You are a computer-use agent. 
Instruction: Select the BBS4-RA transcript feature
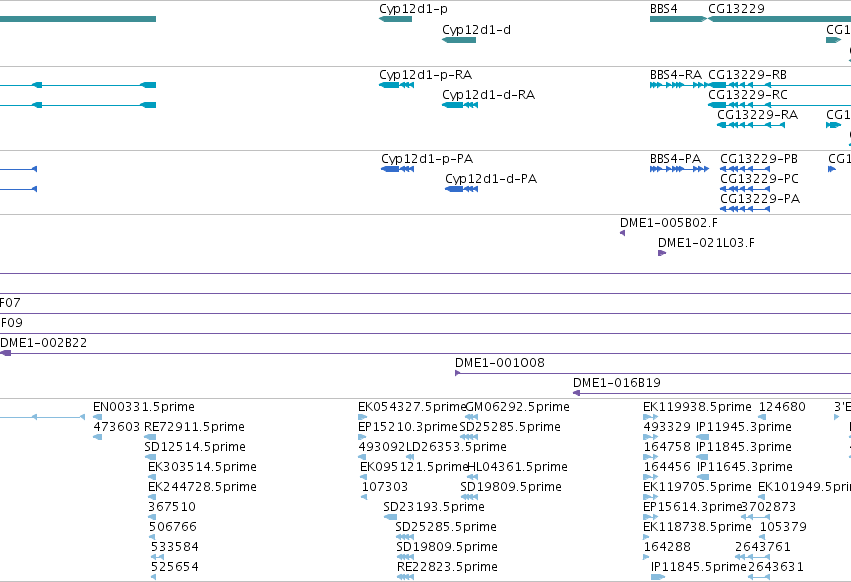tap(679, 85)
